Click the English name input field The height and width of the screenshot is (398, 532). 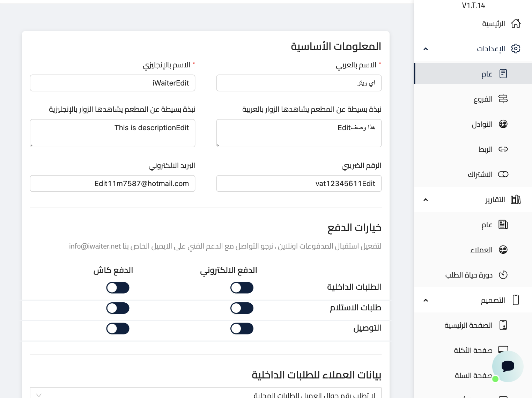112,83
